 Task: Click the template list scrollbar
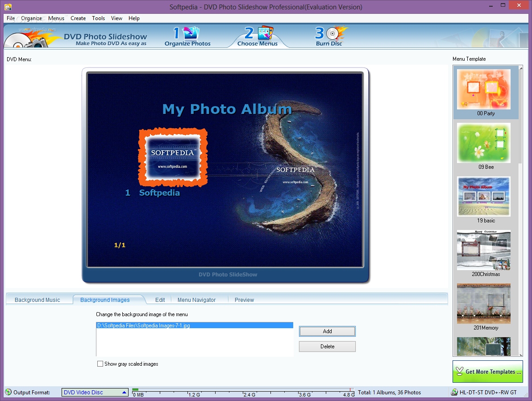521,210
